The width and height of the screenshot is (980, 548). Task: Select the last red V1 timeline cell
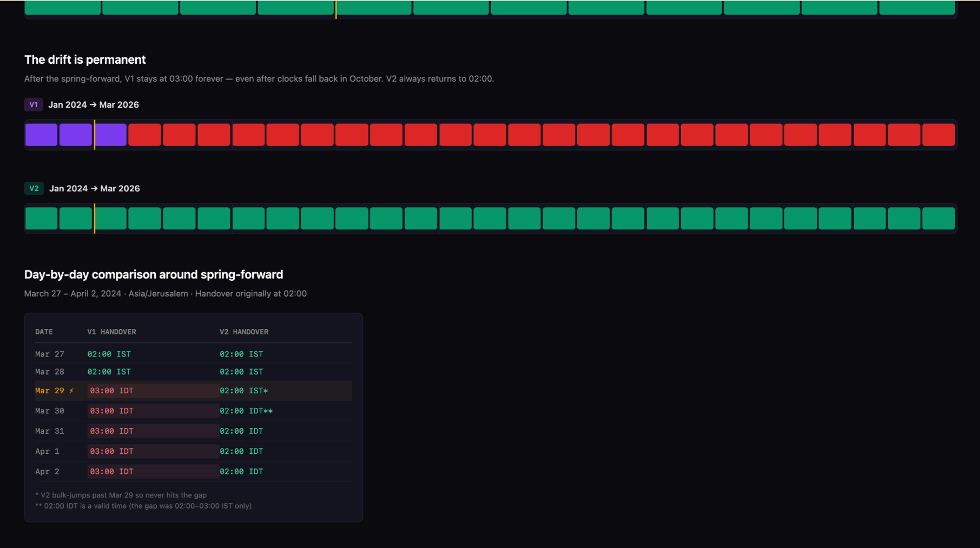click(938, 135)
